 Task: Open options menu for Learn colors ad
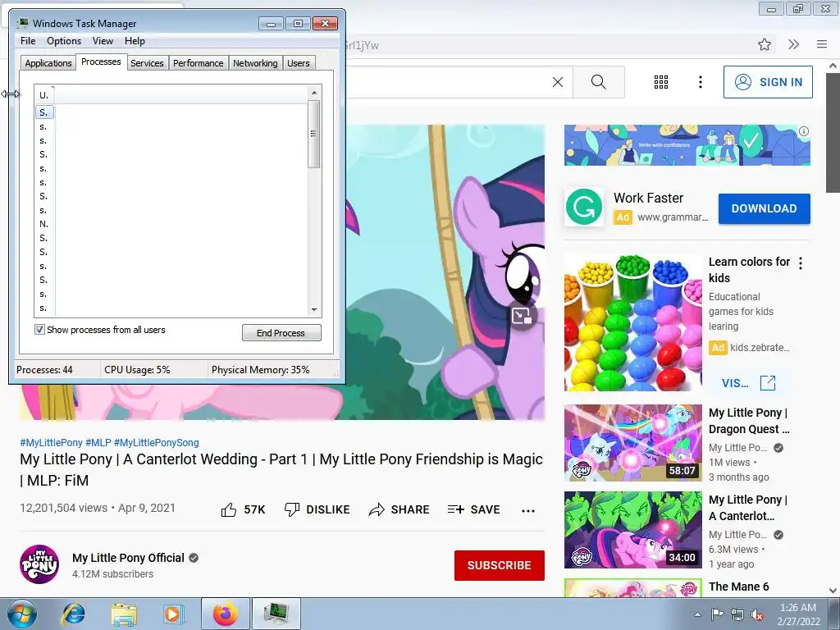pos(801,263)
